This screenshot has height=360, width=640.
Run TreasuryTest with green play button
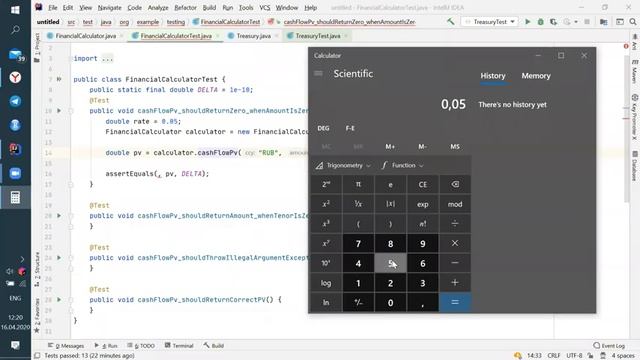point(527,22)
